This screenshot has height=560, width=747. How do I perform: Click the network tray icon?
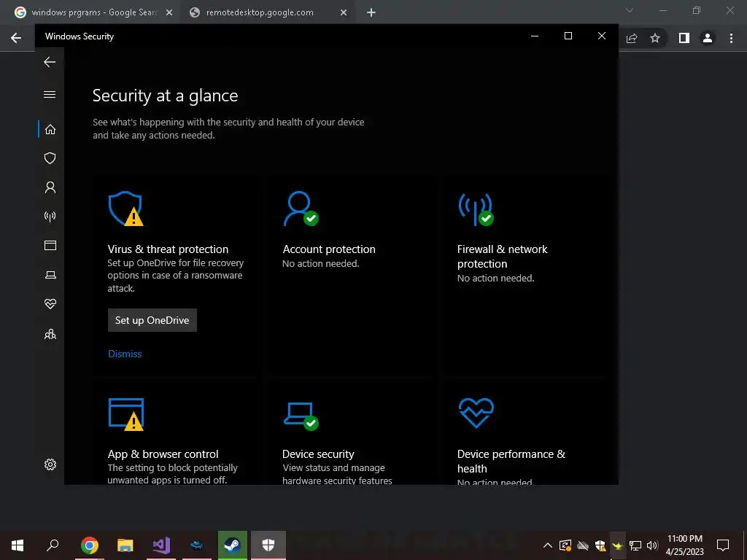point(635,545)
